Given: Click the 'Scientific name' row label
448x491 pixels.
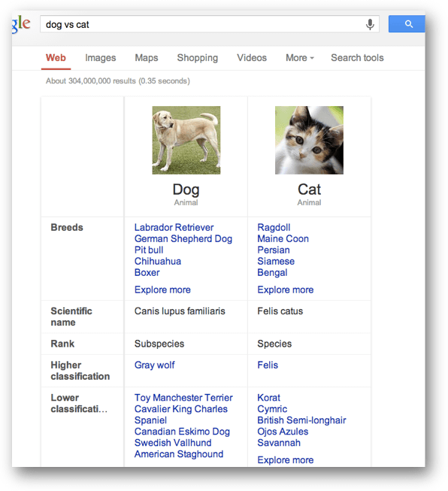Looking at the screenshot, I should pyautogui.click(x=71, y=317).
